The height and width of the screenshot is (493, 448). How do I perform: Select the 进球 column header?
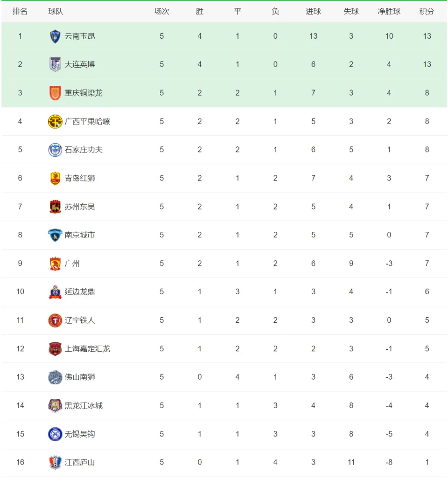(313, 12)
